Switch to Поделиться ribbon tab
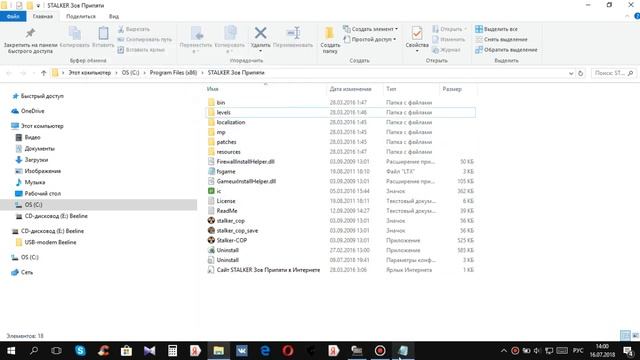This screenshot has height=360, width=640. 81,16
